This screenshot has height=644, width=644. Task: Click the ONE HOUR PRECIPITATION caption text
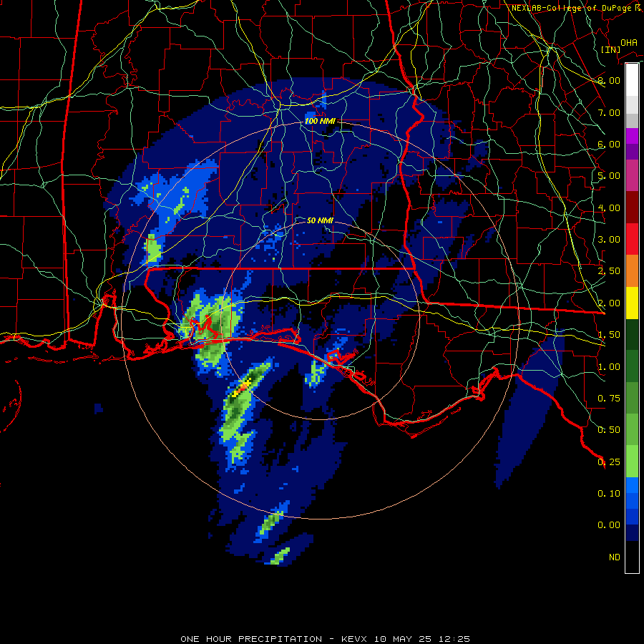pyautogui.click(x=251, y=639)
